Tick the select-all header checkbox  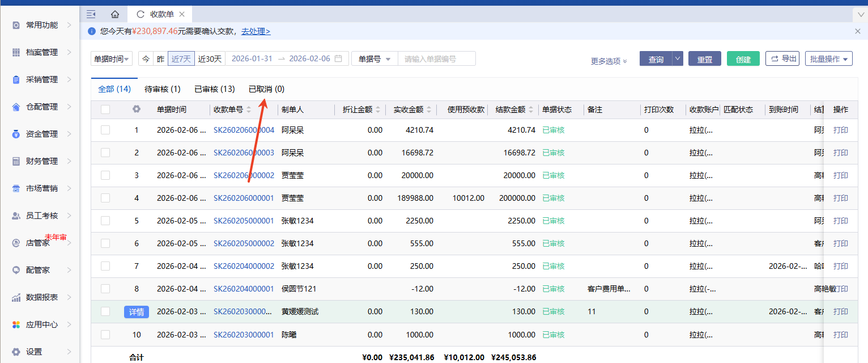tap(105, 109)
